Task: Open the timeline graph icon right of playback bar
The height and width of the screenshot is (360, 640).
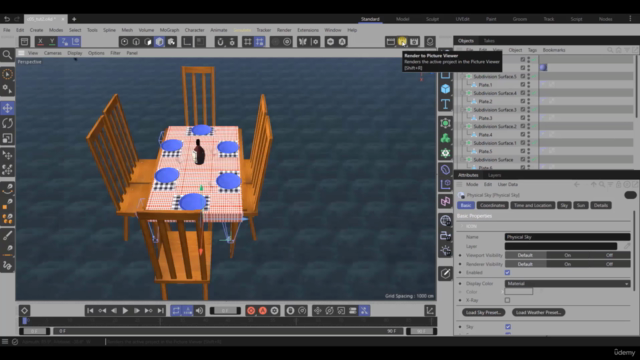Action: [x=430, y=311]
